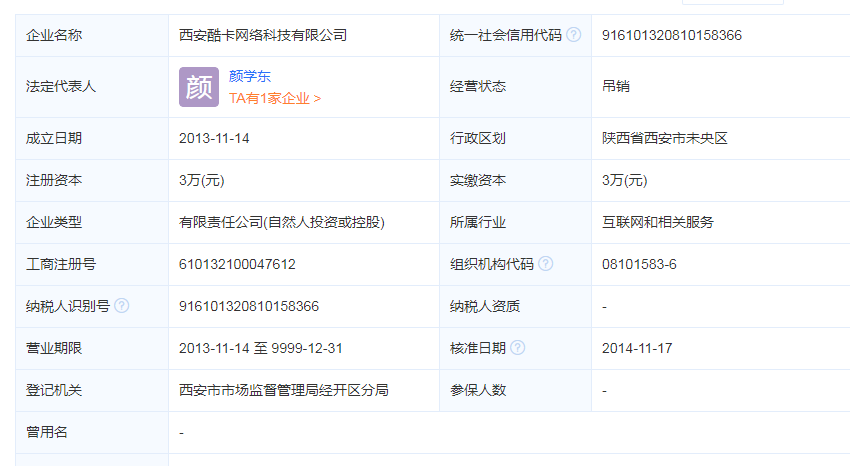Click the 注册资本 label
The height and width of the screenshot is (466, 850).
pyautogui.click(x=54, y=180)
